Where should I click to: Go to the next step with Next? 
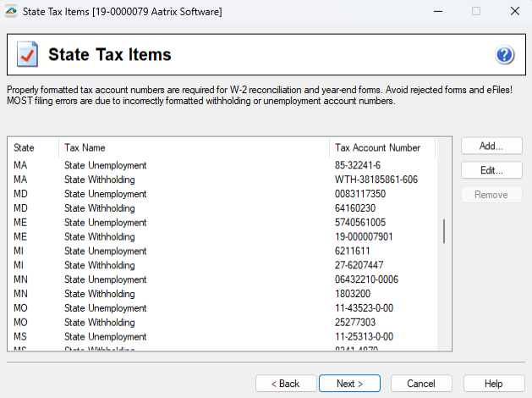tap(349, 384)
